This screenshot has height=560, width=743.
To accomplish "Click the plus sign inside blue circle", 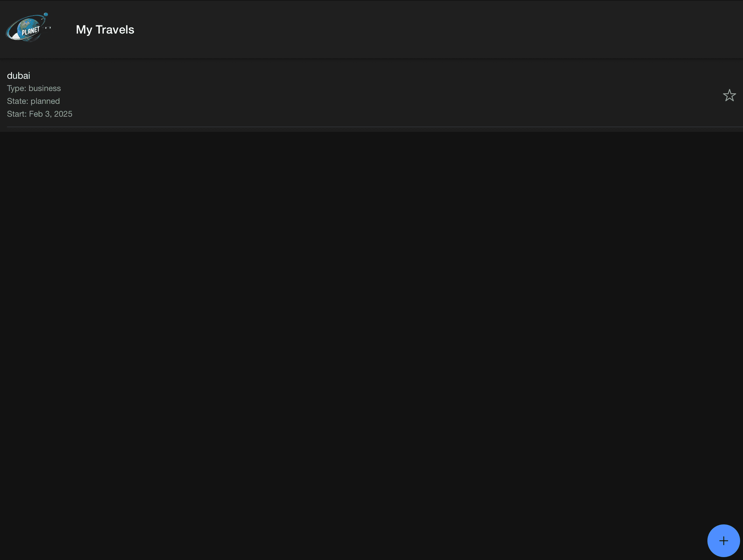I will click(x=723, y=540).
